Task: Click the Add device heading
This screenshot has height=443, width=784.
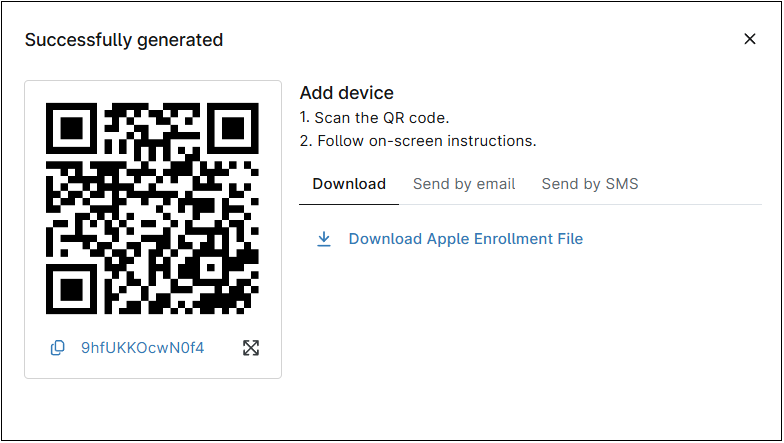Action: tap(347, 93)
